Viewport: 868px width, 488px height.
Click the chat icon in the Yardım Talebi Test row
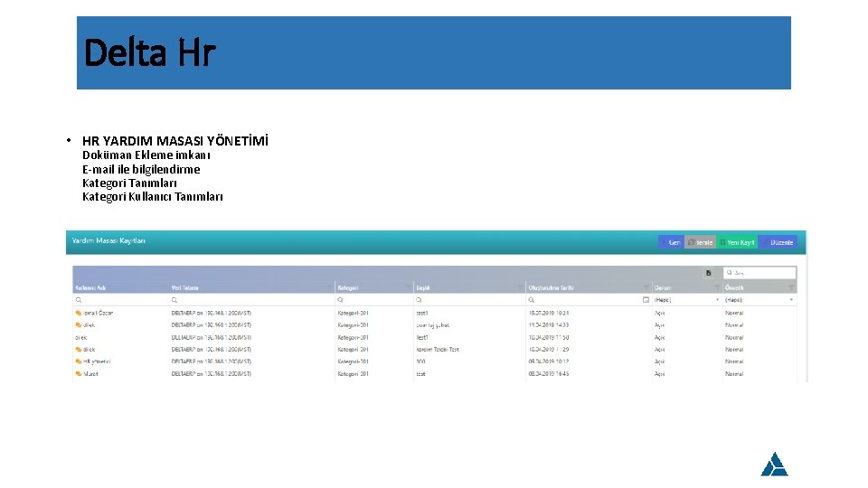79,350
